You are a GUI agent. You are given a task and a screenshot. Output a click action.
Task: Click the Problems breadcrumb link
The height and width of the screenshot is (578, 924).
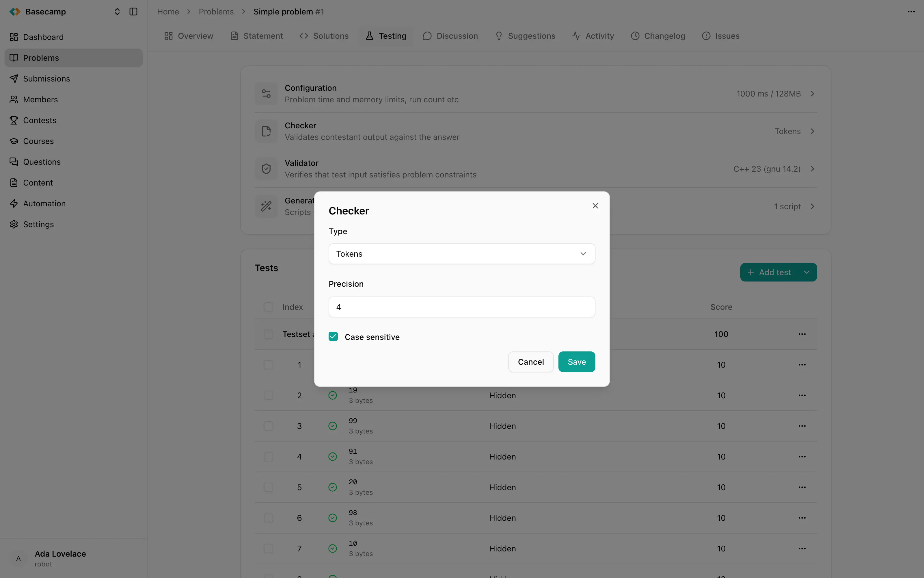tap(216, 12)
